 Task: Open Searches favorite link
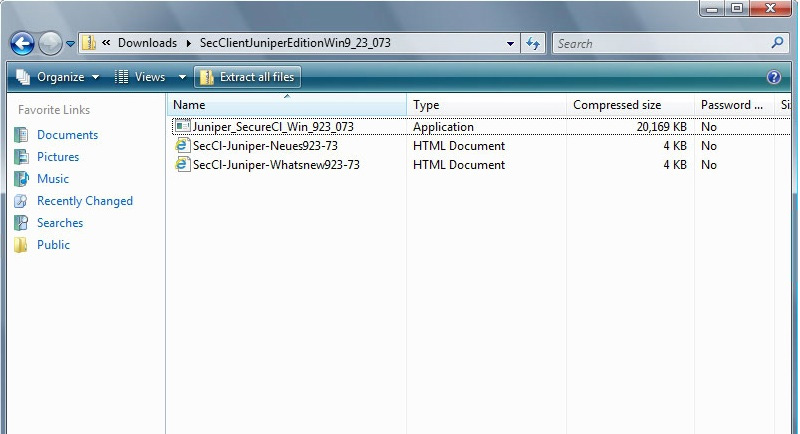pyautogui.click(x=60, y=223)
